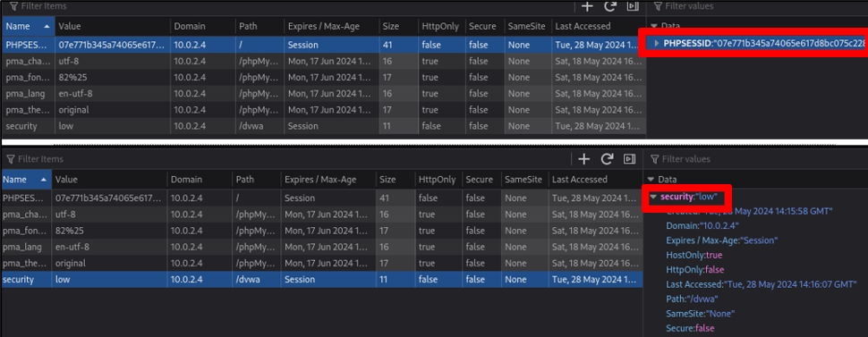
Task: Click the add cookie plus icon in lower panel
Action: click(583, 159)
